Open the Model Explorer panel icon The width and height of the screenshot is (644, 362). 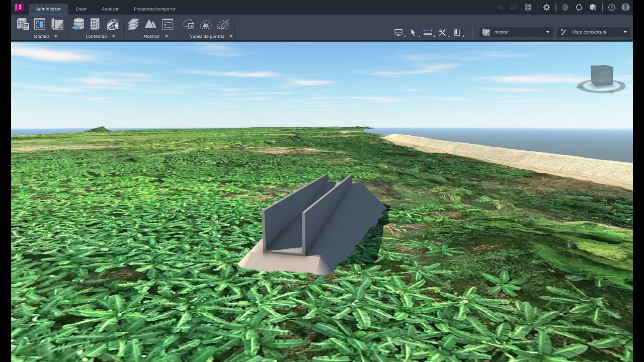tap(40, 24)
